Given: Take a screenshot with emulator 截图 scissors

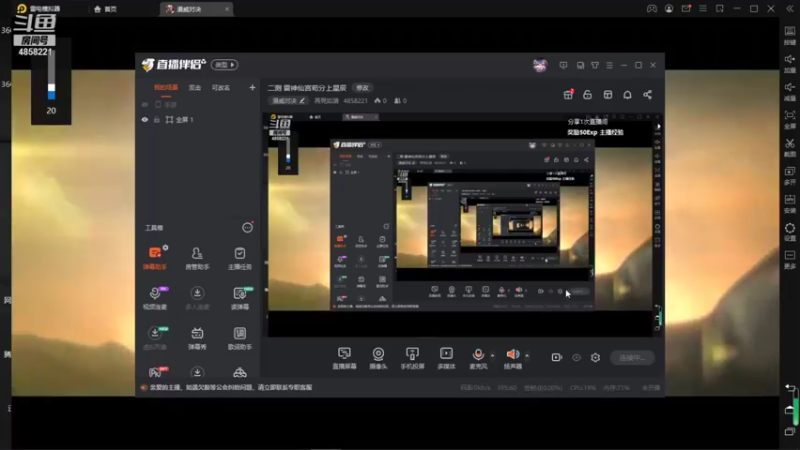Looking at the screenshot, I should pos(789,147).
